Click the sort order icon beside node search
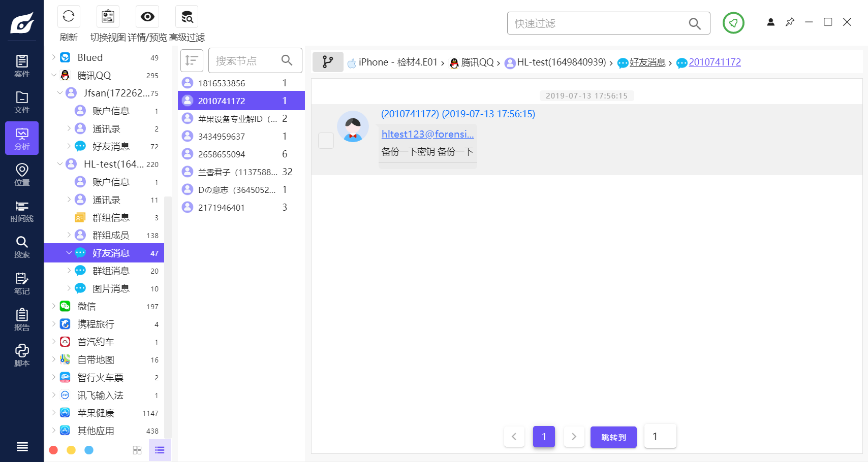The width and height of the screenshot is (868, 462). [x=192, y=61]
